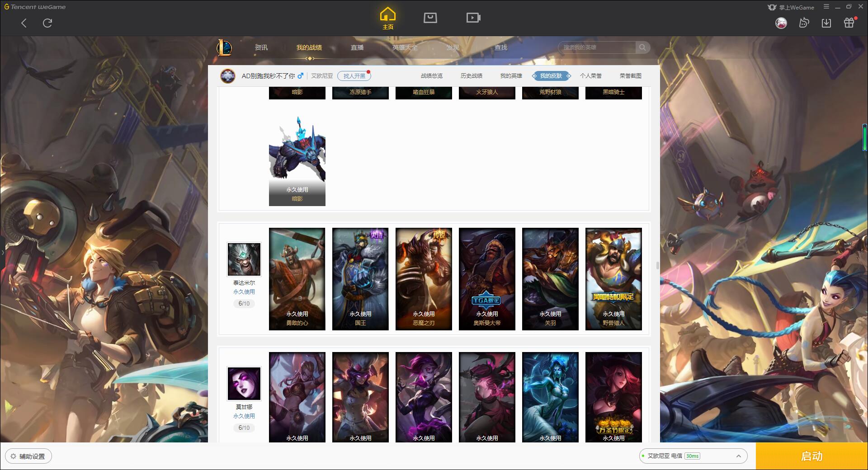Open the 万圣节限定 Morgana skin card
Viewport: 868px width, 470px height.
(x=613, y=397)
